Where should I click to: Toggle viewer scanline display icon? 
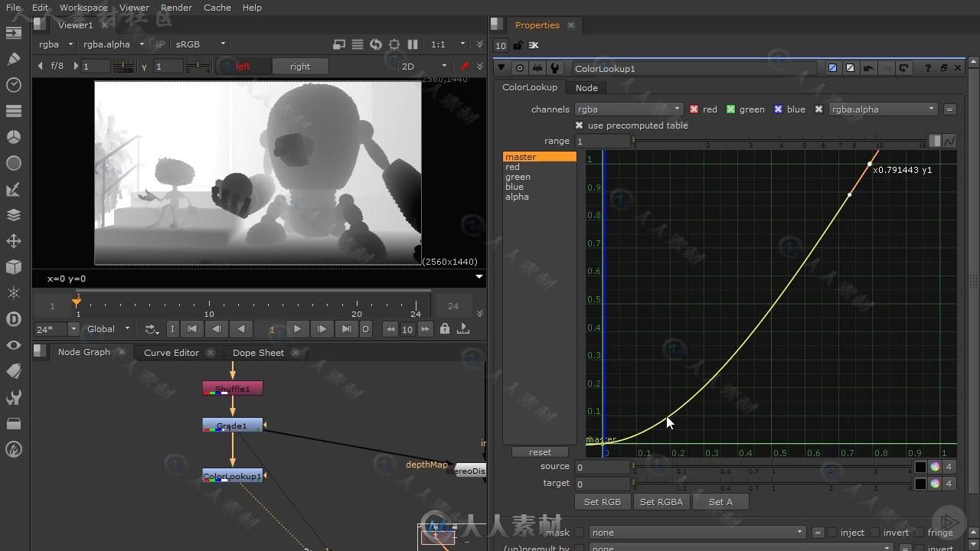click(x=358, y=44)
